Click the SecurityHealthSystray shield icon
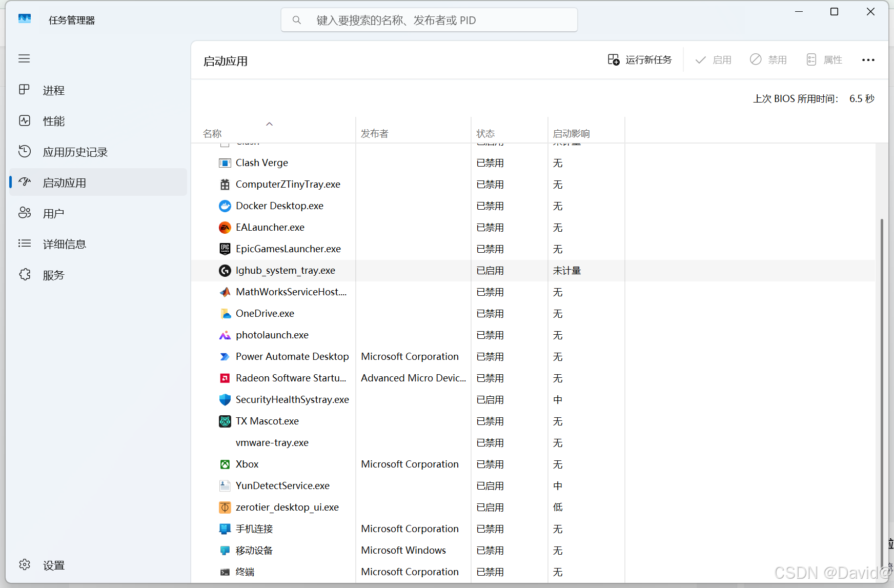Screen dimensions: 894x588 [x=225, y=400]
